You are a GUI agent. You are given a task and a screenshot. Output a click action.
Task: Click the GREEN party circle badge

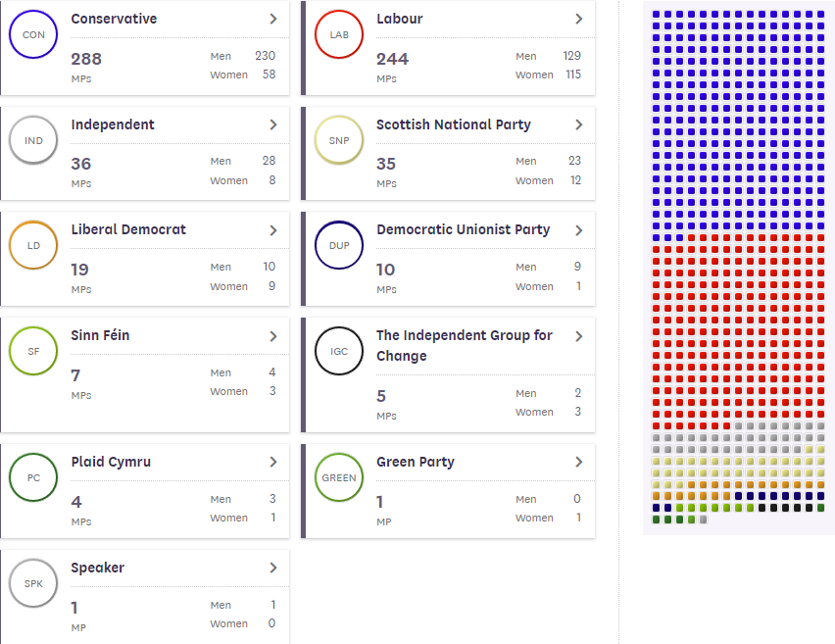coord(339,478)
